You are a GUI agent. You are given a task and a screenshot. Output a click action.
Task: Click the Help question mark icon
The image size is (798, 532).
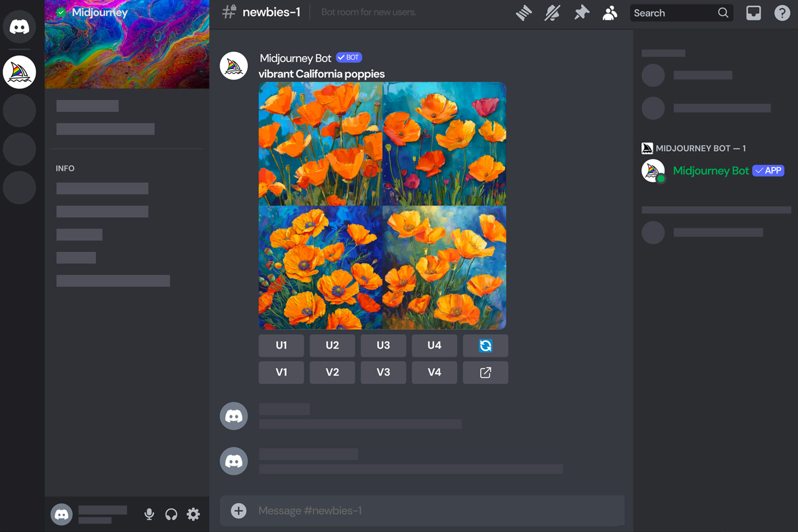tap(782, 12)
